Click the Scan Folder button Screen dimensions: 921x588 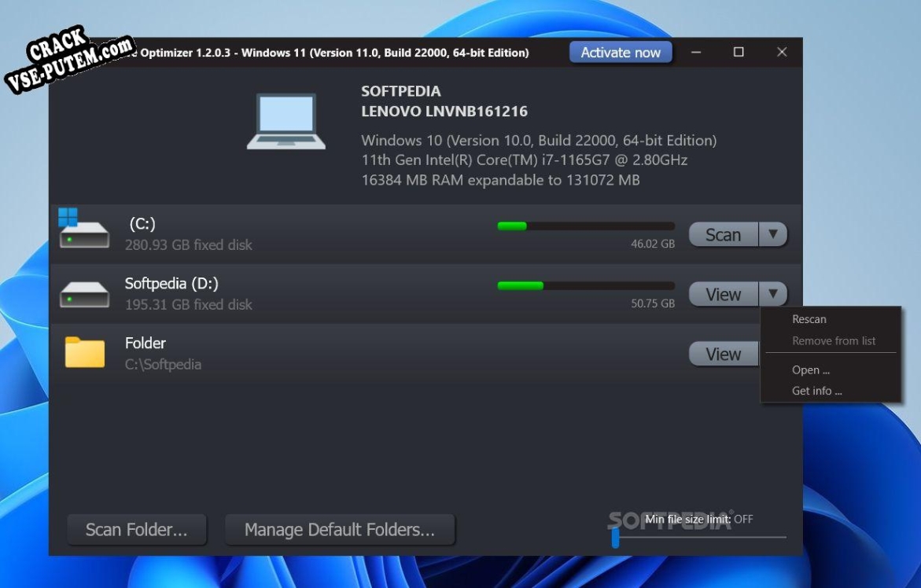(x=136, y=529)
